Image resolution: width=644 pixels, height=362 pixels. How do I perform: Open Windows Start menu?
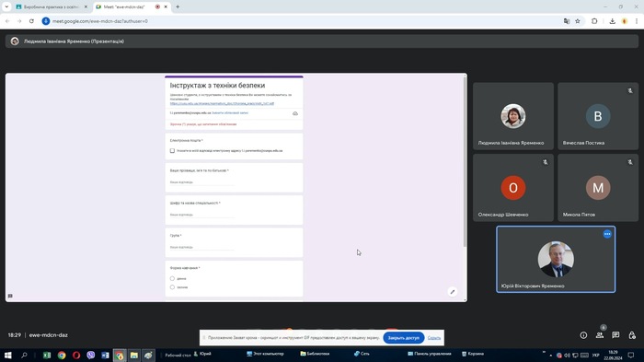click(7, 355)
